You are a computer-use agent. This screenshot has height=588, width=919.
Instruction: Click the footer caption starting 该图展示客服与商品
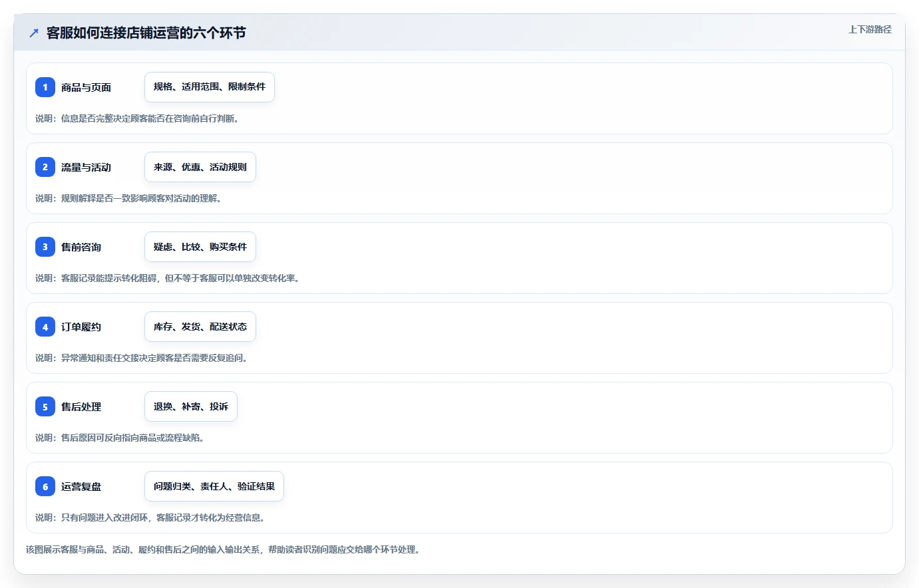tap(223, 549)
